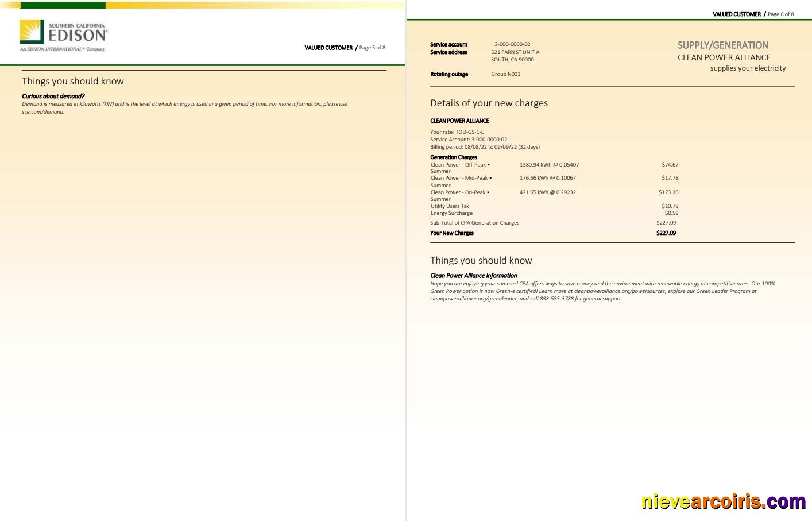Select the Your New Charges total $227.09
The width and height of the screenshot is (812, 521).
(x=666, y=233)
